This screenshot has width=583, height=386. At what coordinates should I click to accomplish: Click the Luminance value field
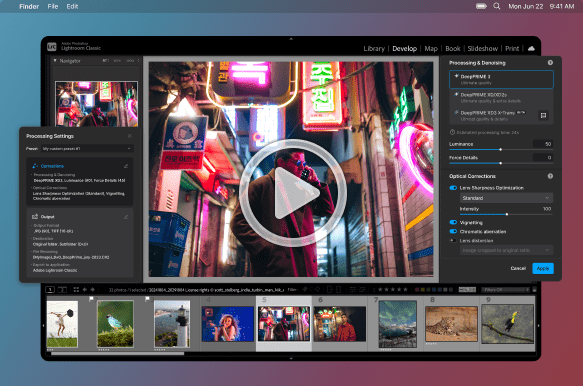pos(543,144)
